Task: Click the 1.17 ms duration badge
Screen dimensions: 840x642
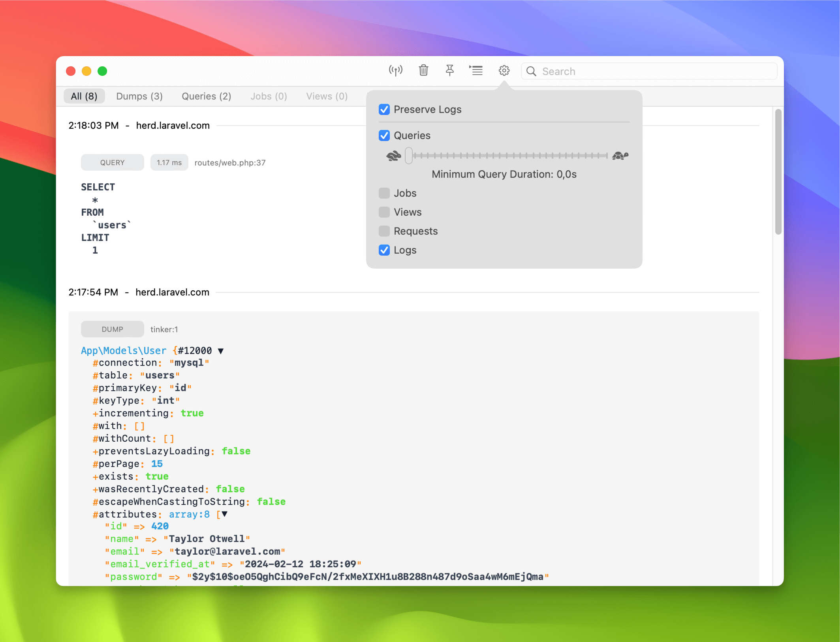Action: [169, 162]
